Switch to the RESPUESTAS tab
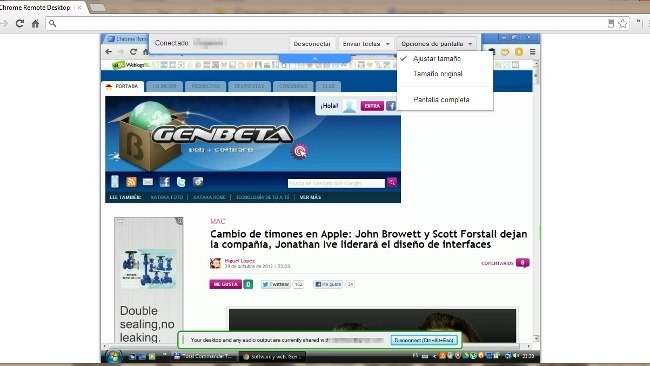The height and width of the screenshot is (366, 650). 249,86
